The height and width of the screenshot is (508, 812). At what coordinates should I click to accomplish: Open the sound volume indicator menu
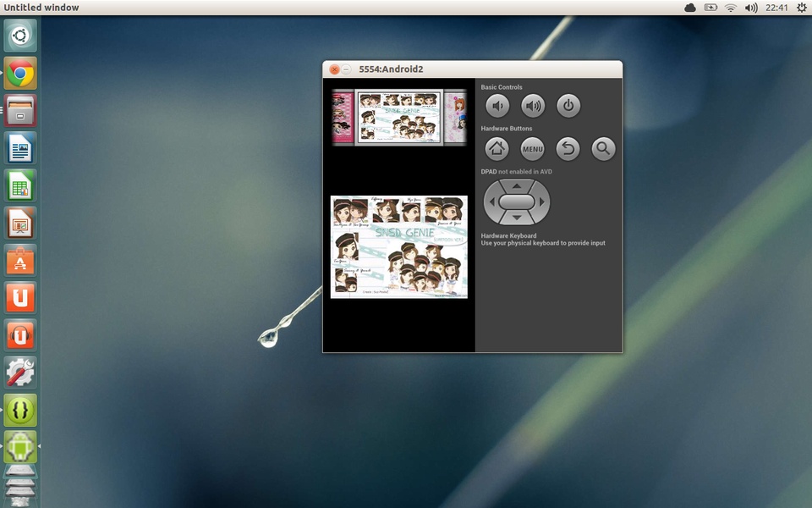(751, 8)
